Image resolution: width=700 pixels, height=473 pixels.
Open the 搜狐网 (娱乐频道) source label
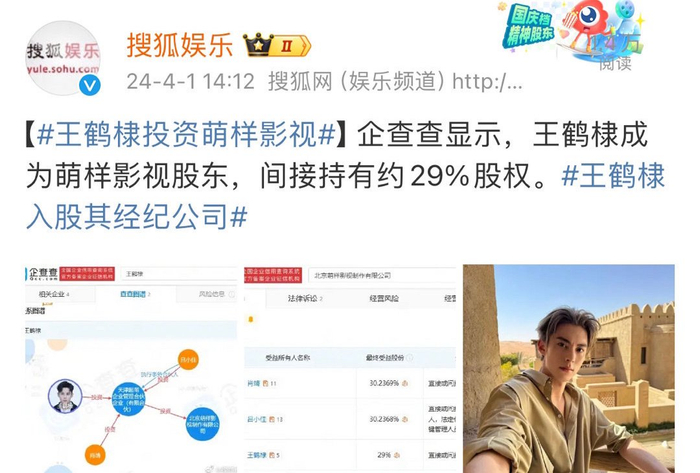click(356, 82)
